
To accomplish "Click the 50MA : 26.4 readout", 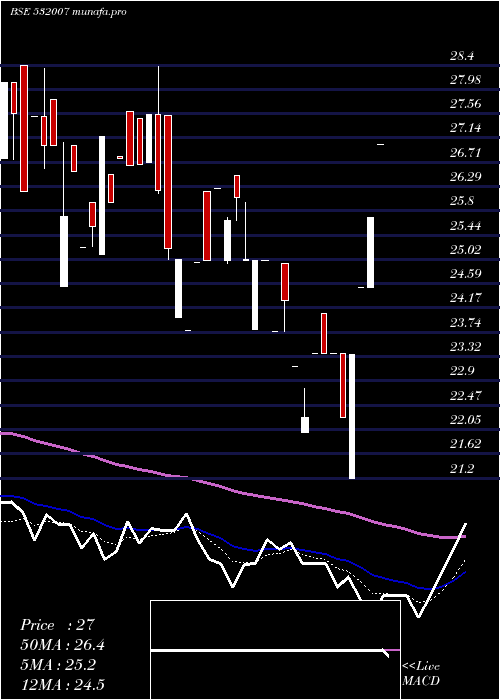I will pyautogui.click(x=63, y=645).
